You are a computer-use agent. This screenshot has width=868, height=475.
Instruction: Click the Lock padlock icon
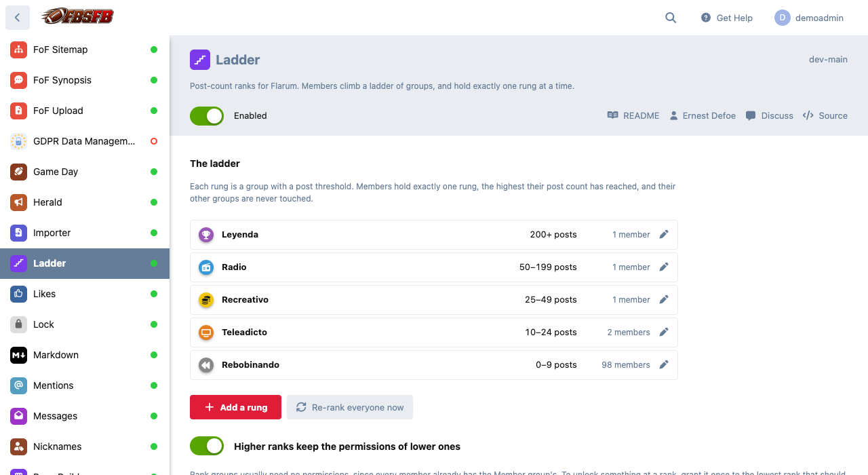[x=18, y=324]
